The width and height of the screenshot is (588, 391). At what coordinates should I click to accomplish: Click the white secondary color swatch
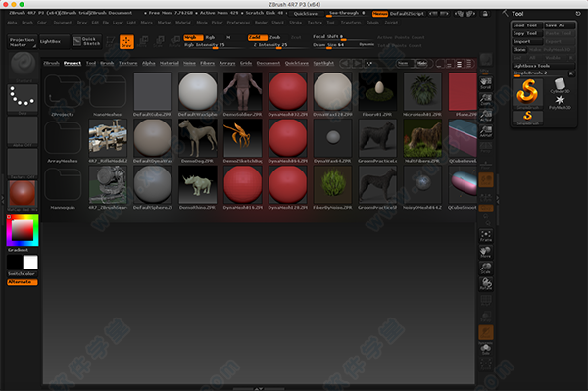[30, 263]
